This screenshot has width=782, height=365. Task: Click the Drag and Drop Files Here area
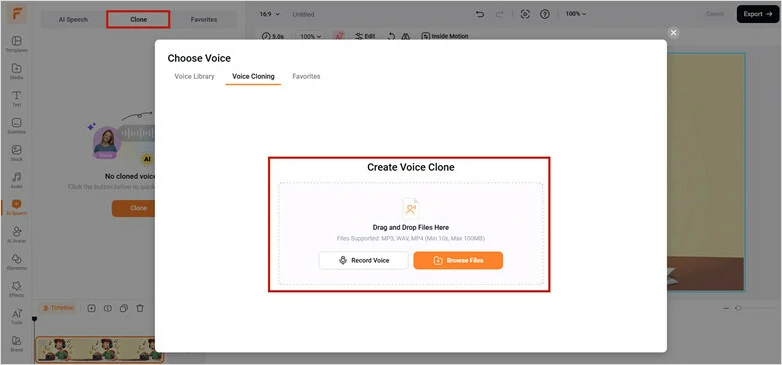coord(410,233)
